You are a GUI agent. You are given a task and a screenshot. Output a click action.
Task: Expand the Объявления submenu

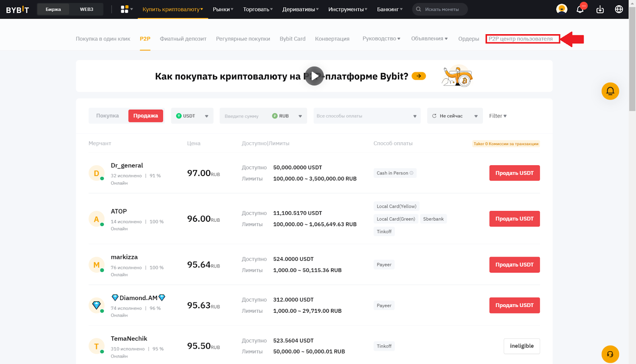[429, 39]
